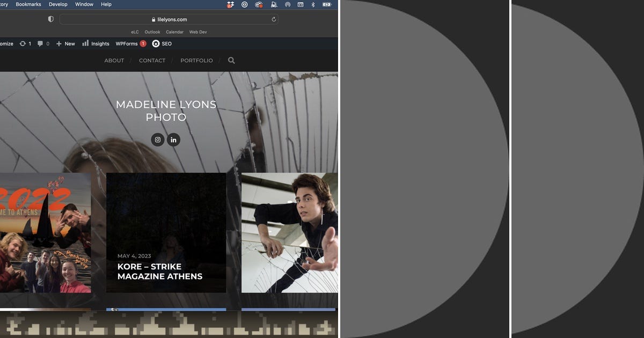This screenshot has height=338, width=644.
Task: Visit Instagram via the circular icon
Action: [158, 139]
